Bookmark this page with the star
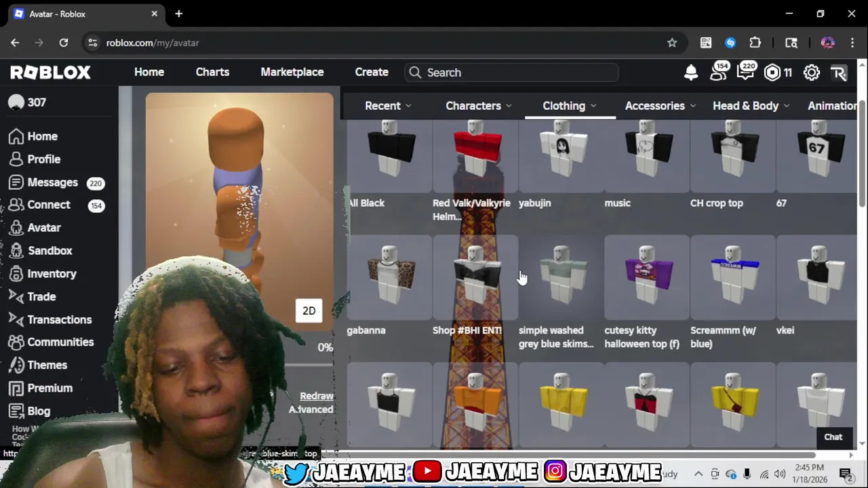The width and height of the screenshot is (868, 488). tap(672, 43)
